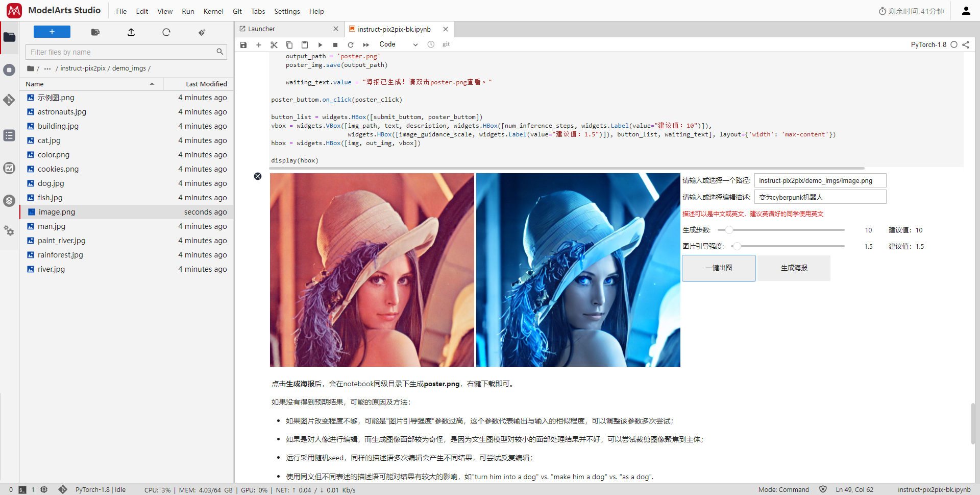Click the Git icon in the status bar
The width and height of the screenshot is (980, 495).
click(63, 490)
